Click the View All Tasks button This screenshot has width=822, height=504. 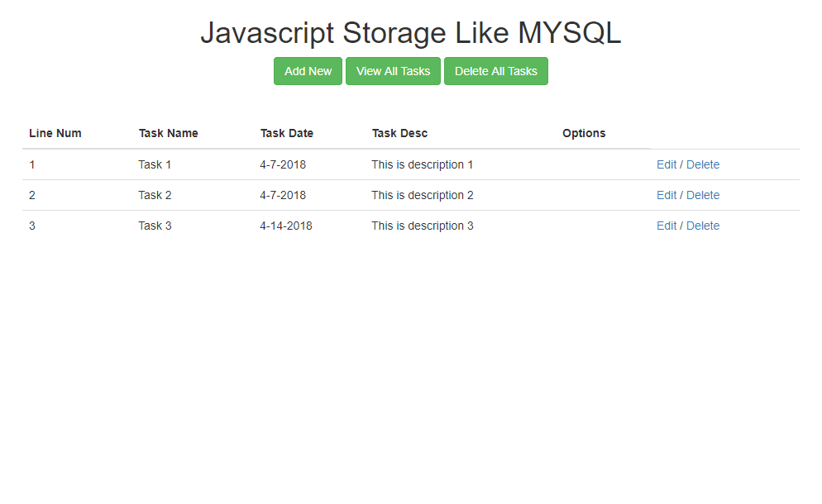393,71
